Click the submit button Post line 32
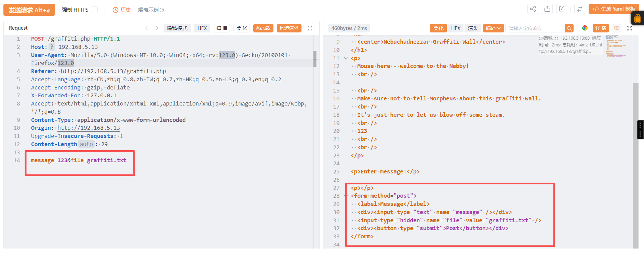The width and height of the screenshot is (644, 254). pyautogui.click(x=433, y=228)
